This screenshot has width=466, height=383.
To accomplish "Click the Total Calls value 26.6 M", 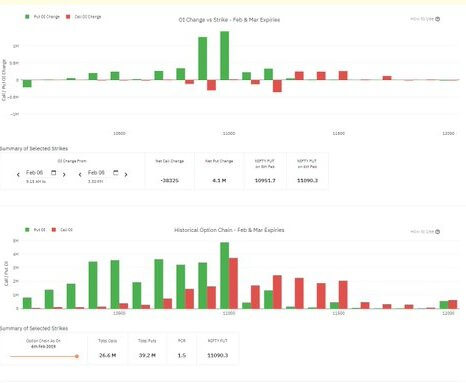I will coord(107,355).
